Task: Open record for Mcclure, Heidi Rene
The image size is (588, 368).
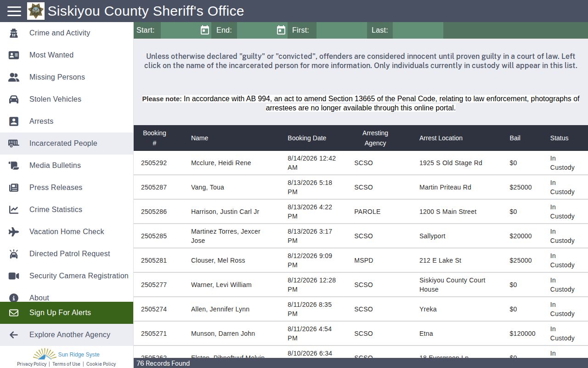Action: 221,163
